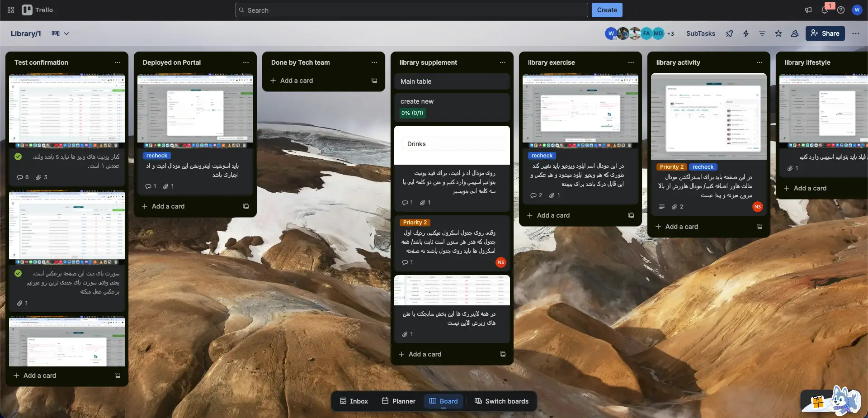
Task: Open the Test confirmation list actions menu
Action: click(x=118, y=62)
